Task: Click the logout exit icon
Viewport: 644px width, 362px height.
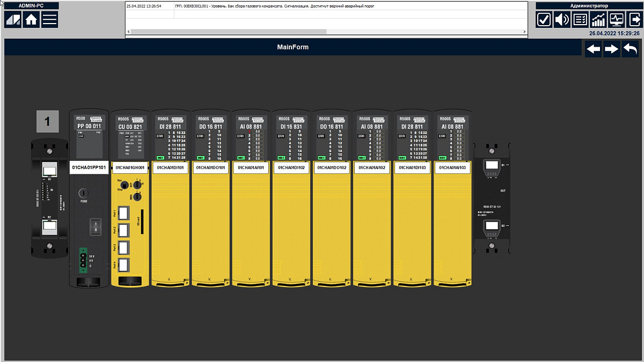Action: click(x=634, y=20)
